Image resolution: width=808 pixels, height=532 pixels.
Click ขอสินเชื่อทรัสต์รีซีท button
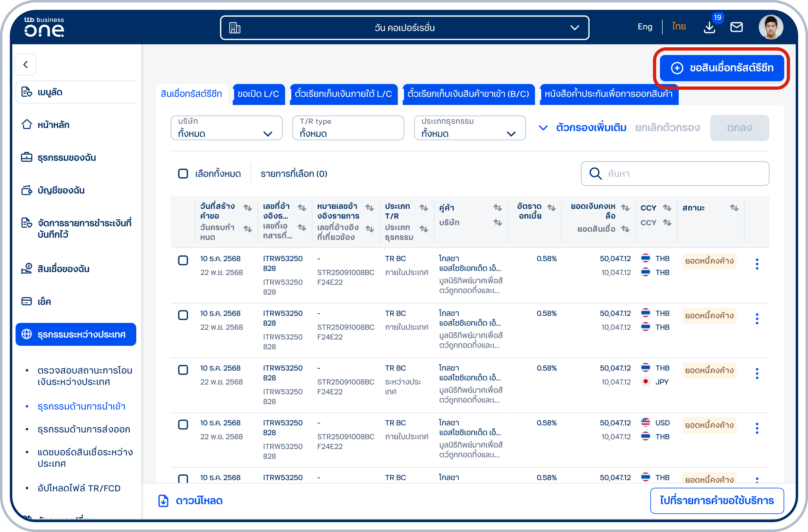click(x=722, y=68)
